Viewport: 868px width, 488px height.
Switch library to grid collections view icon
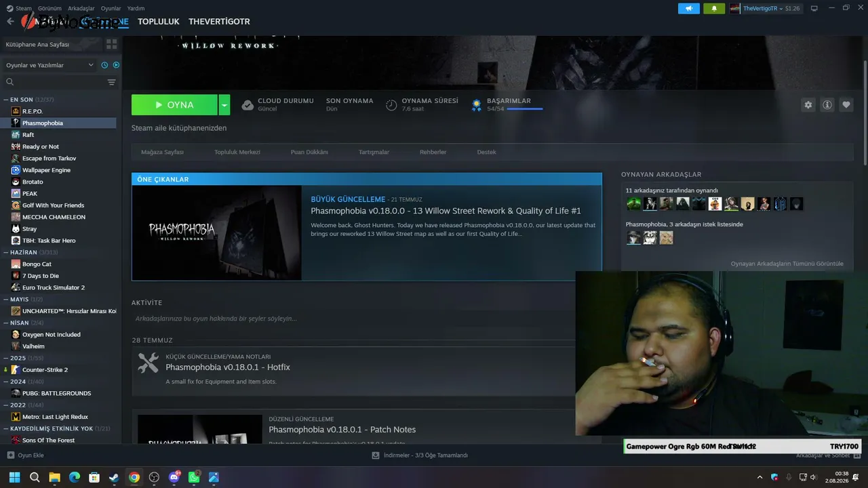click(111, 44)
